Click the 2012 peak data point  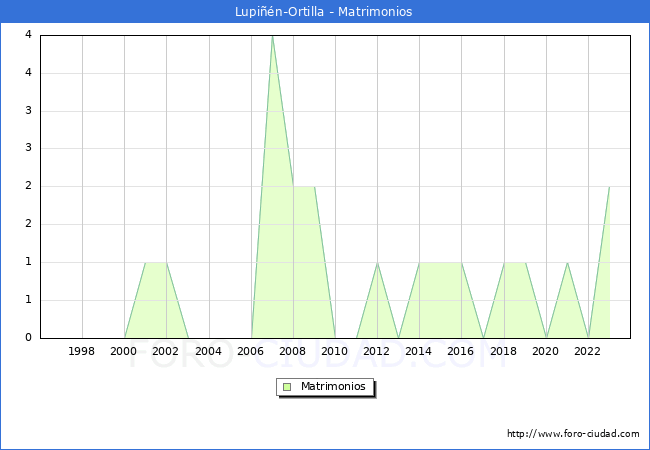pyautogui.click(x=377, y=263)
